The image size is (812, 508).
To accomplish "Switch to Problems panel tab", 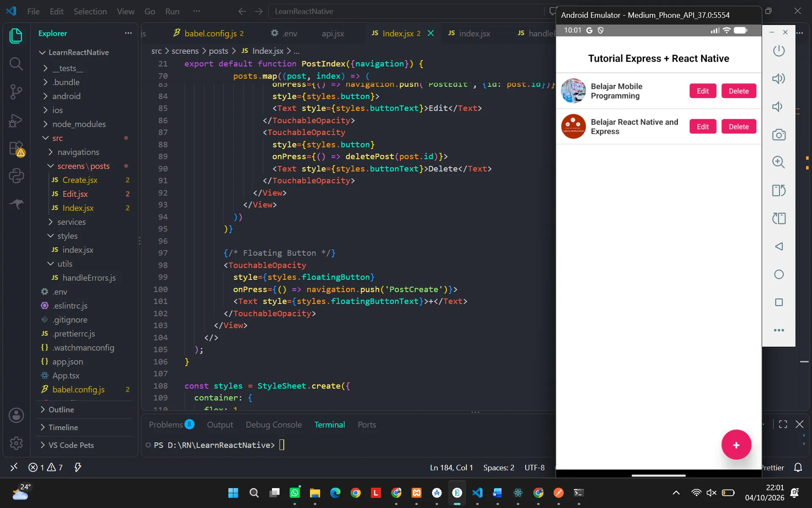I will (171, 425).
